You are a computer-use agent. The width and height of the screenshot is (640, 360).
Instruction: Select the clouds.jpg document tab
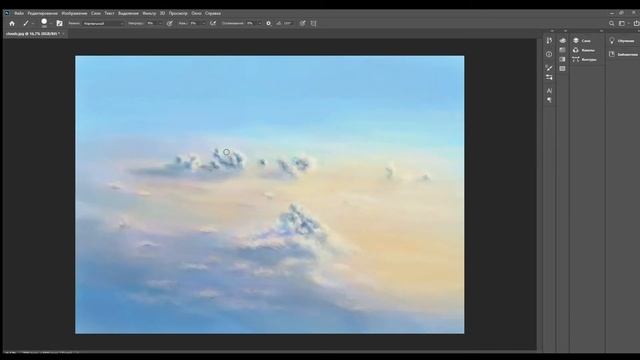coord(33,33)
